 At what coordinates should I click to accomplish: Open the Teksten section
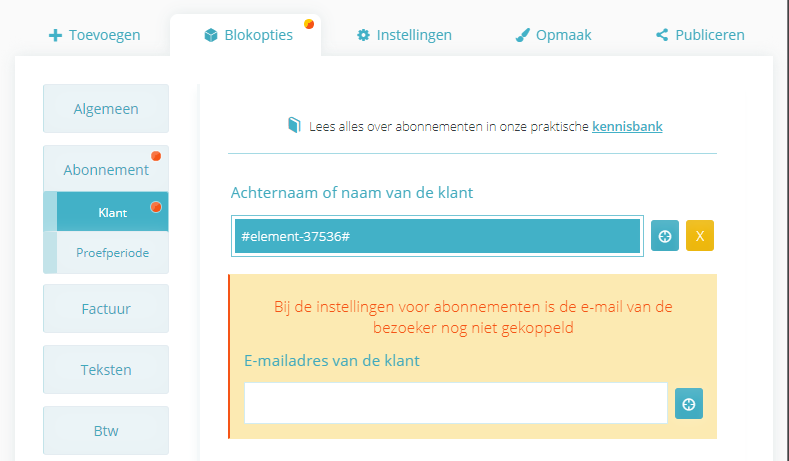click(106, 369)
